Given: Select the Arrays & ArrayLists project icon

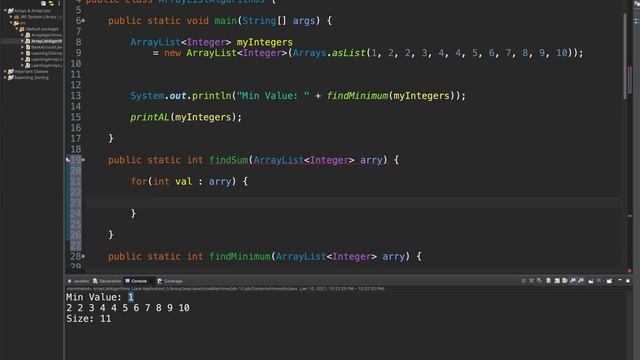Looking at the screenshot, I should [11, 11].
